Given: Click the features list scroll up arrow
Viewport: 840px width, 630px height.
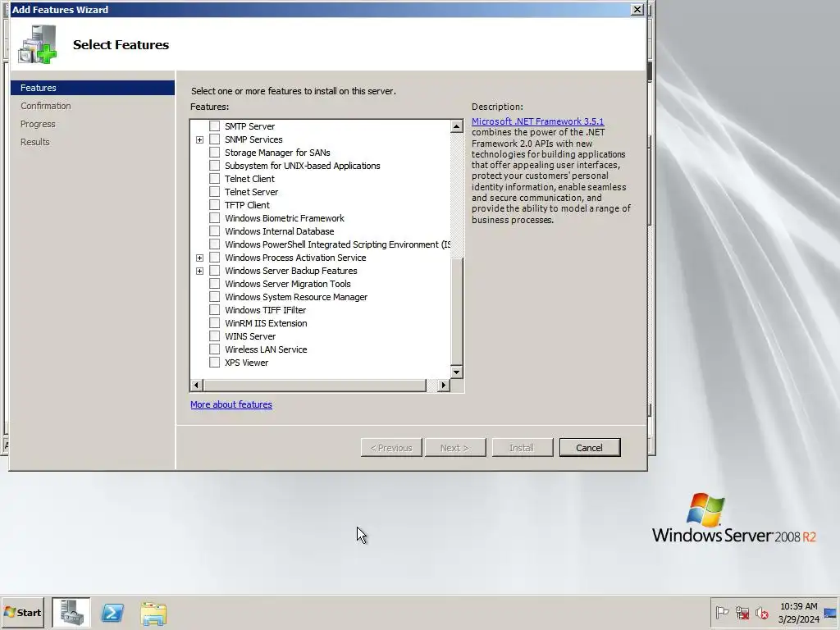Looking at the screenshot, I should 456,126.
